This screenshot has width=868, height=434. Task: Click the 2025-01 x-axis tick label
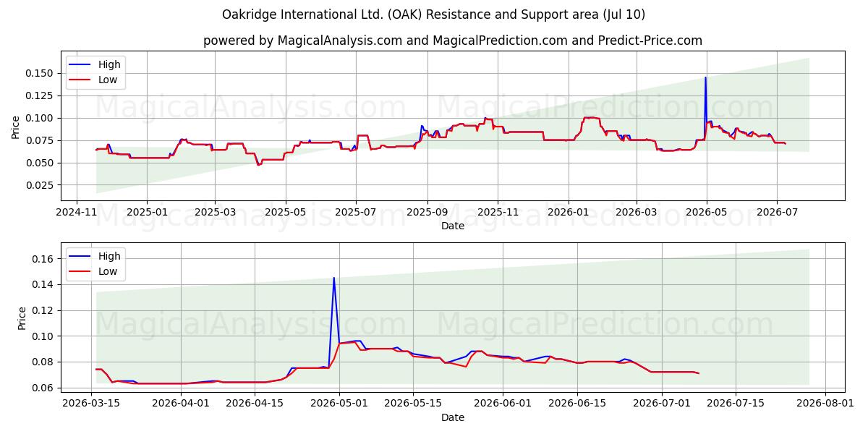coord(147,213)
